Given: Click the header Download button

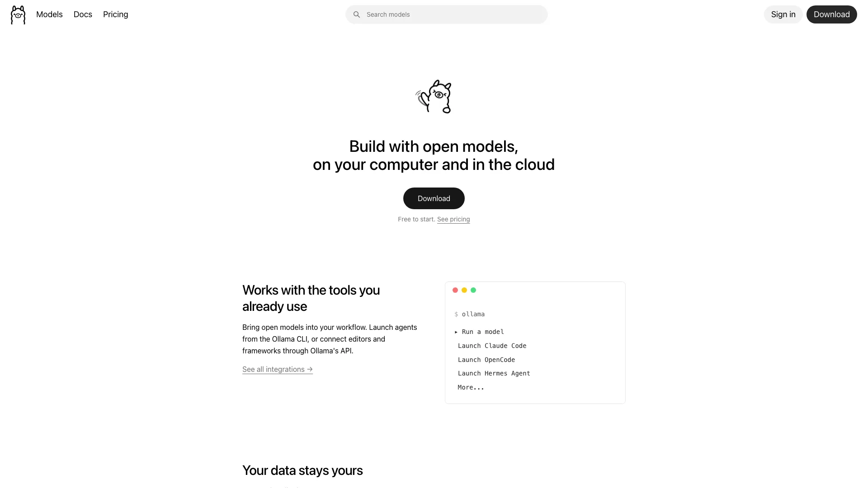Looking at the screenshot, I should click(x=831, y=14).
